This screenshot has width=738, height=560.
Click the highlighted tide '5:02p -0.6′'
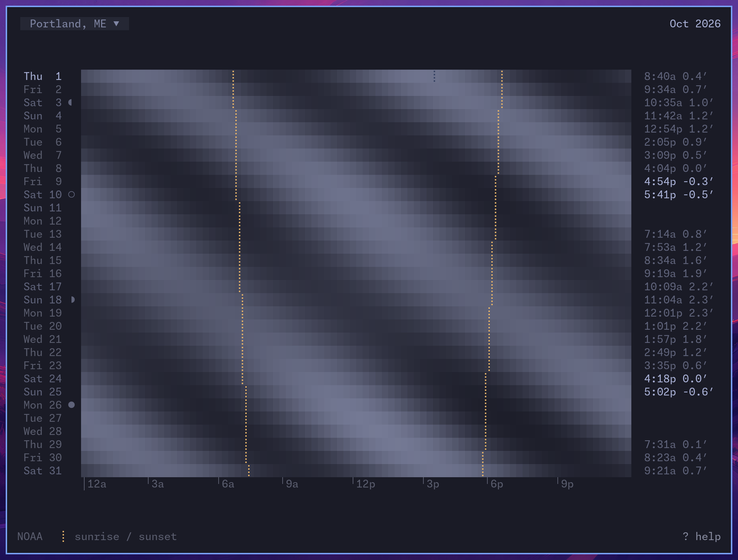tap(679, 392)
